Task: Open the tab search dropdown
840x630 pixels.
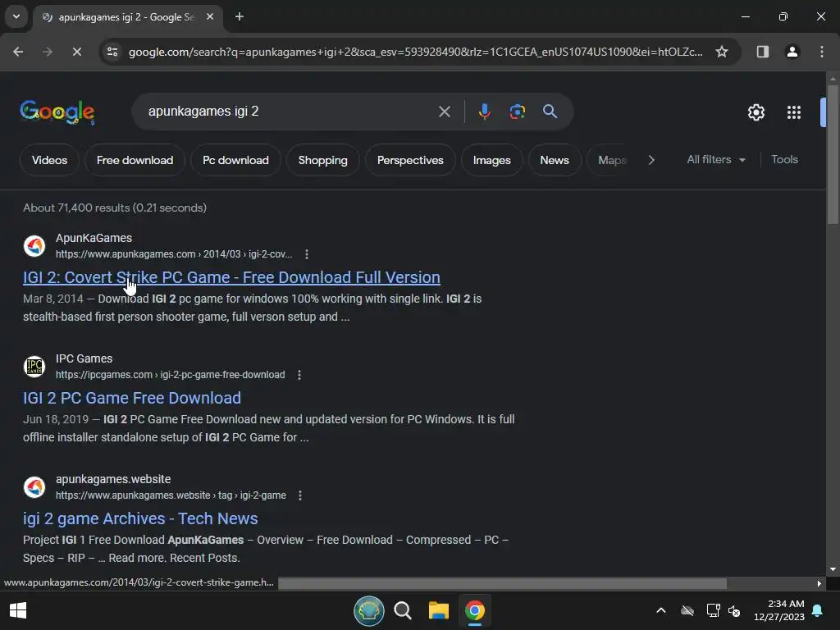Action: coord(16,16)
